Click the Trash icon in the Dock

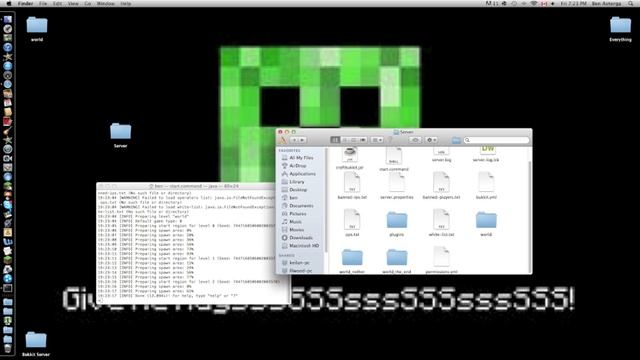pos(7,348)
